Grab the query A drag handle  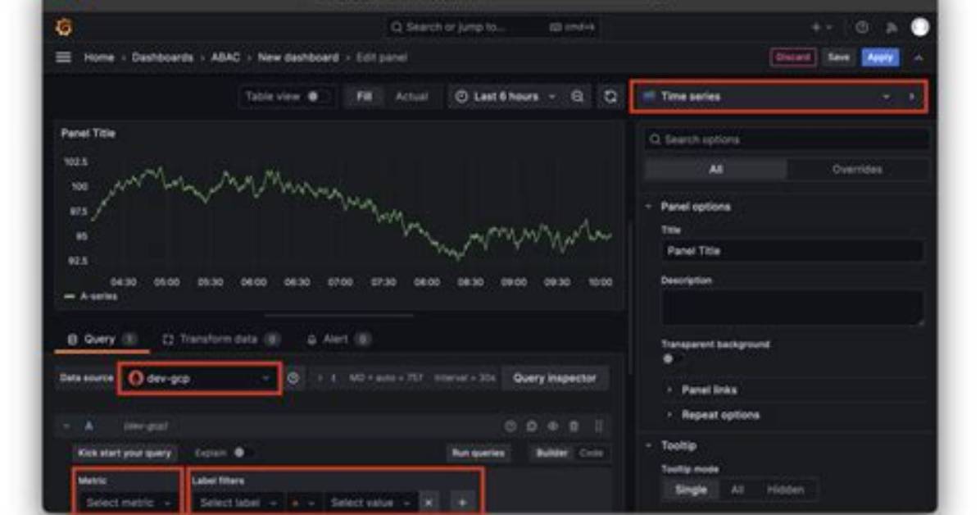(598, 426)
